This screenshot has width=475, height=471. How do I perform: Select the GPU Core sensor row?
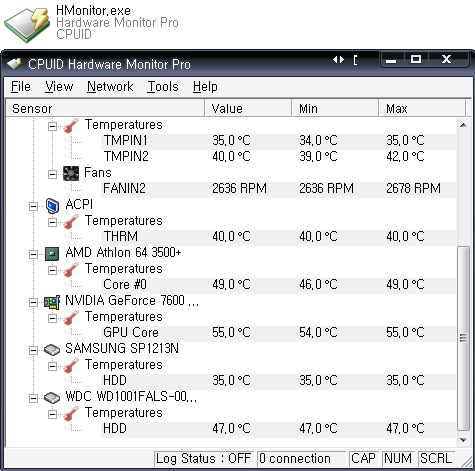tap(278, 333)
